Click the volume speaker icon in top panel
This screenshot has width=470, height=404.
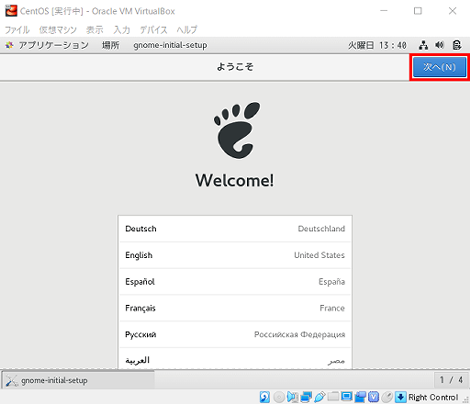440,45
